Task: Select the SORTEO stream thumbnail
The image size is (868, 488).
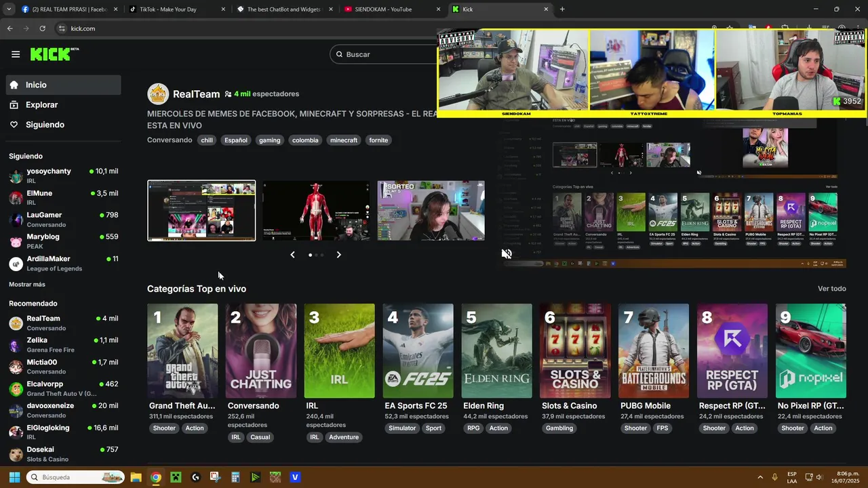Action: [x=431, y=211]
